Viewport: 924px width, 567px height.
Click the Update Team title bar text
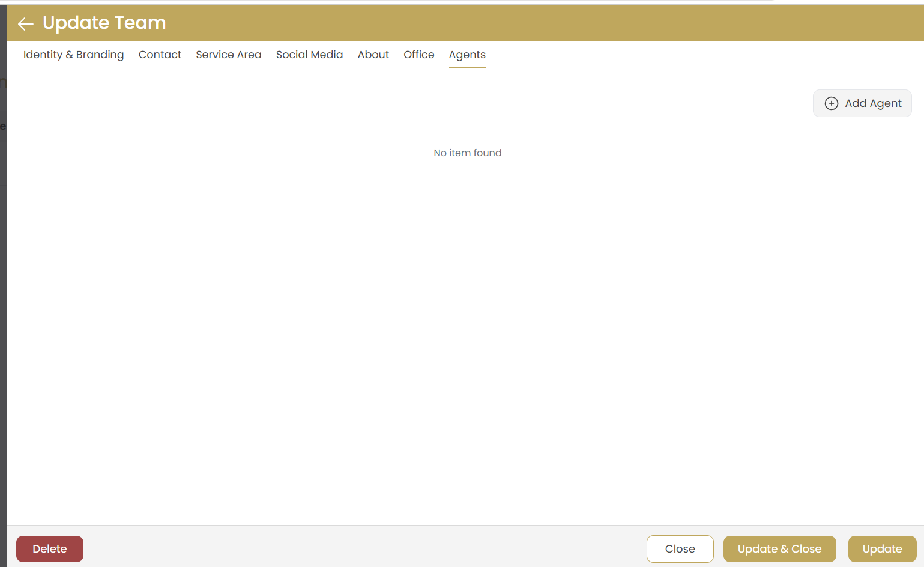click(x=104, y=23)
